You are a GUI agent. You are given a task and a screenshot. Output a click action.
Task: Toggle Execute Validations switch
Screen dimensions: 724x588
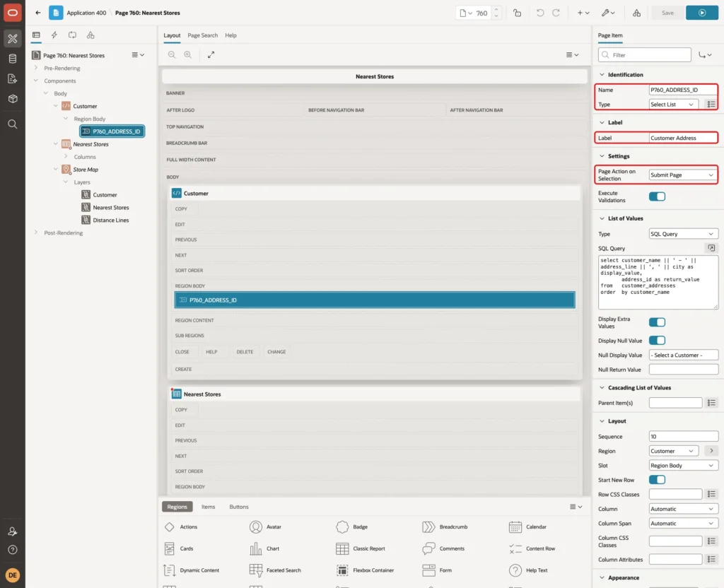pyautogui.click(x=657, y=196)
